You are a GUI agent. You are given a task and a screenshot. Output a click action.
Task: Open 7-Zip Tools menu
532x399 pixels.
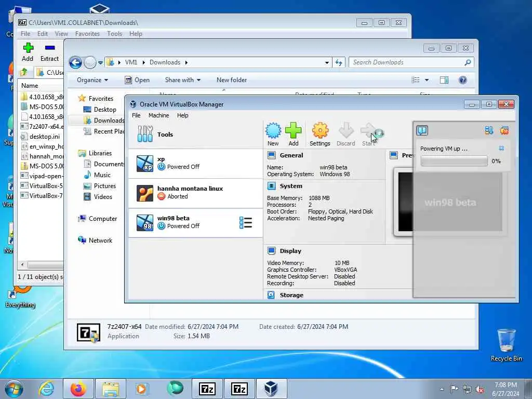pyautogui.click(x=115, y=34)
